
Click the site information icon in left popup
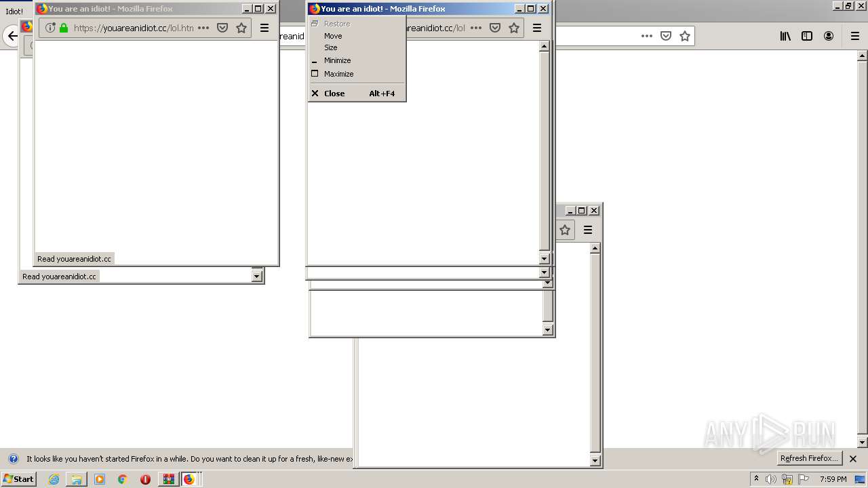(x=50, y=28)
